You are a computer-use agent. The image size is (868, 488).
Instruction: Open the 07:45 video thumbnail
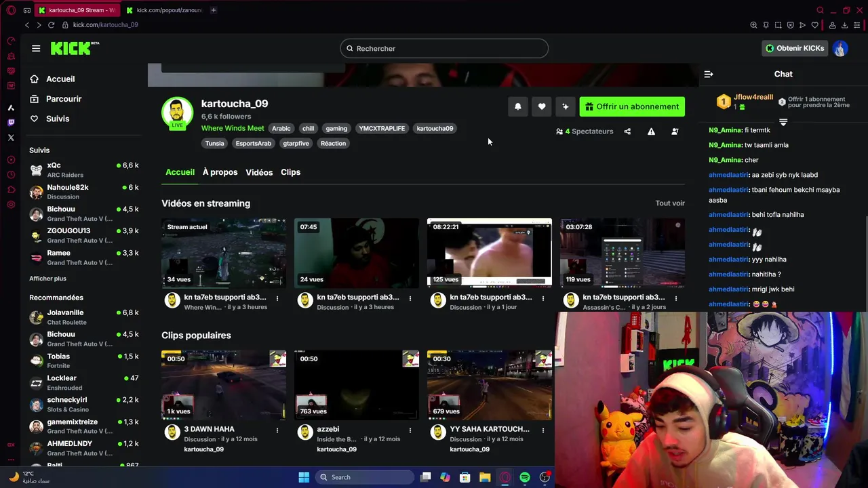coord(357,253)
